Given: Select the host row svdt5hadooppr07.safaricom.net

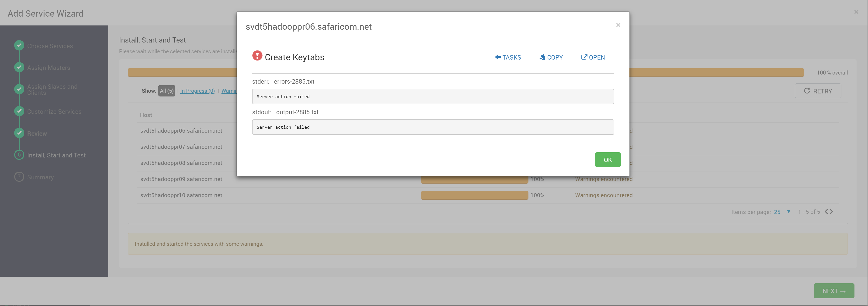Looking at the screenshot, I should [181, 147].
